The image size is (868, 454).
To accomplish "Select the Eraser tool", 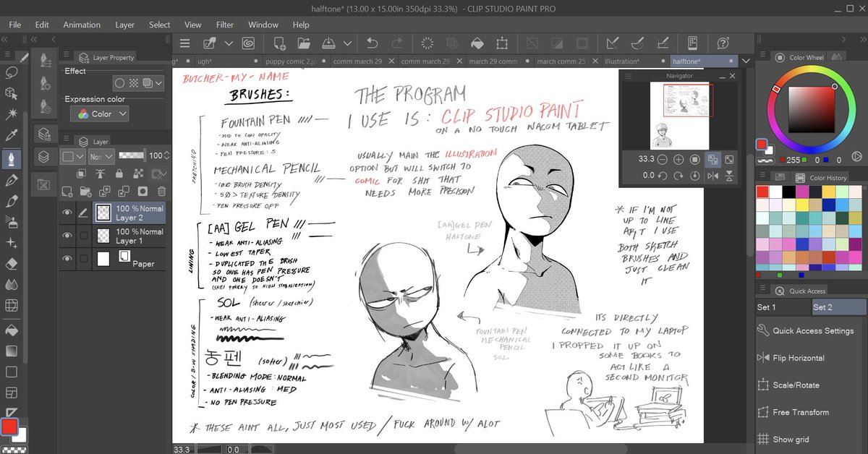I will pos(12,264).
